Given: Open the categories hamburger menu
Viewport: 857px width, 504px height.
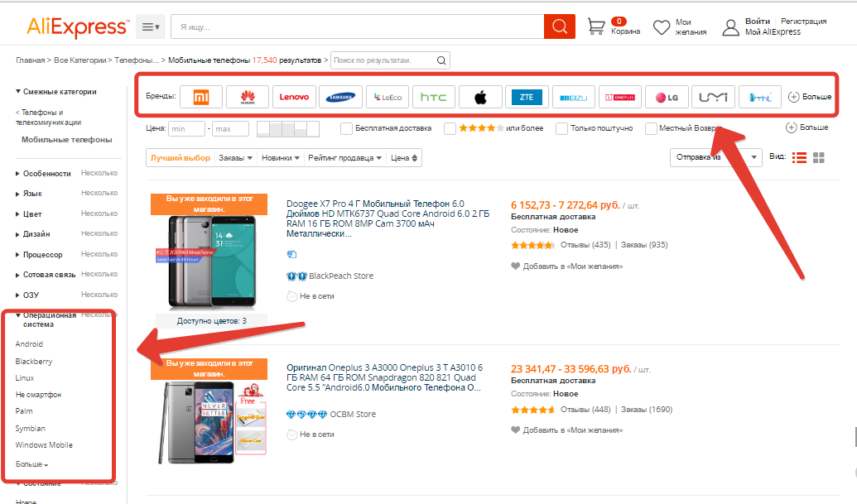Looking at the screenshot, I should coord(151,26).
